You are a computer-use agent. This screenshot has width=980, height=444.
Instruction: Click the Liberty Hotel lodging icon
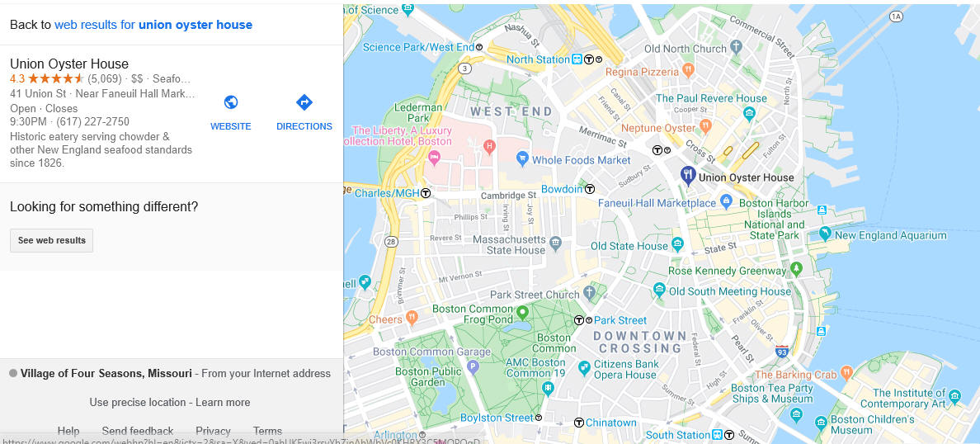click(433, 158)
